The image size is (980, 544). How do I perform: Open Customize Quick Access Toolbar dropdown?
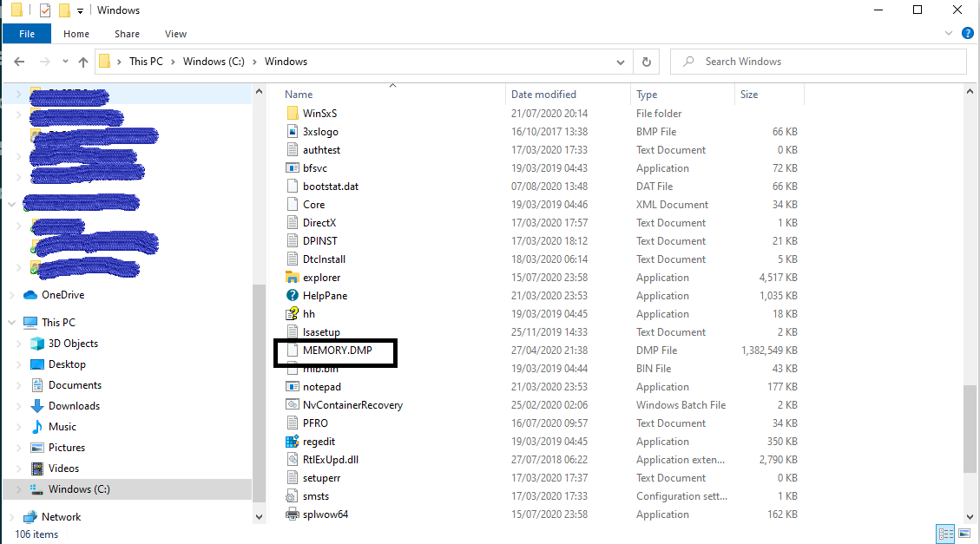point(80,11)
